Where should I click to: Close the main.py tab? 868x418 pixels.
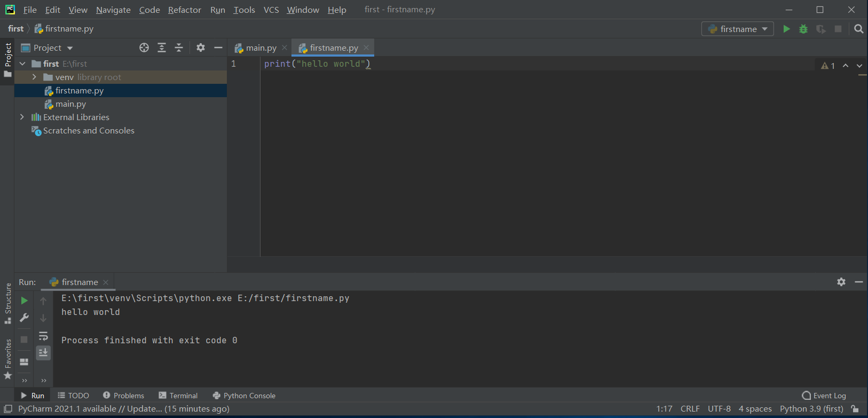pos(285,48)
